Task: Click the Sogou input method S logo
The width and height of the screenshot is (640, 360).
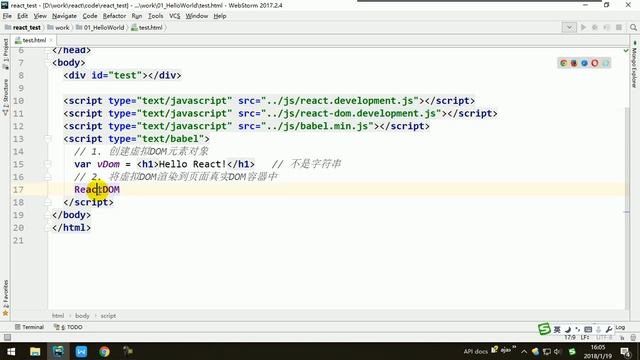Action: 544,329
